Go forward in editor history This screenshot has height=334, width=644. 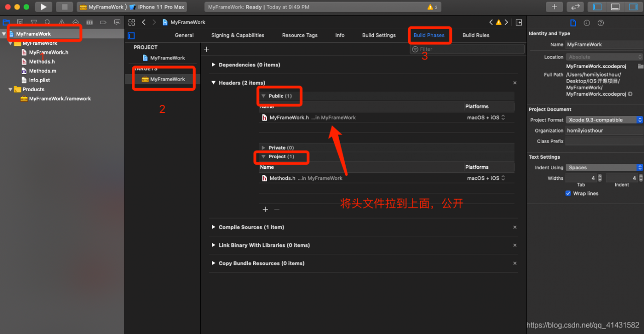(x=154, y=22)
